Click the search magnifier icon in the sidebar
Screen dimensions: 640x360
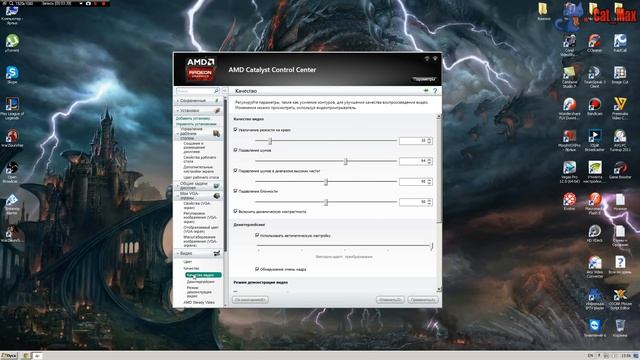[x=216, y=91]
